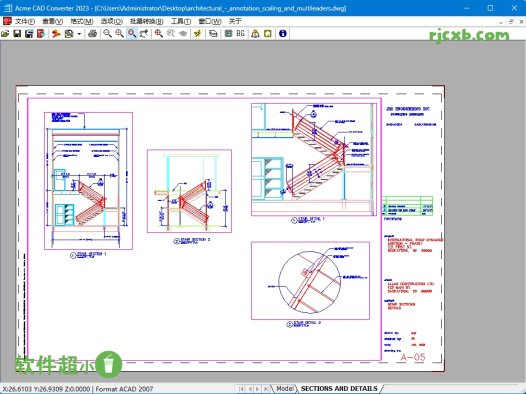Click the green revision table in title block
526x394 pixels.
click(408, 206)
